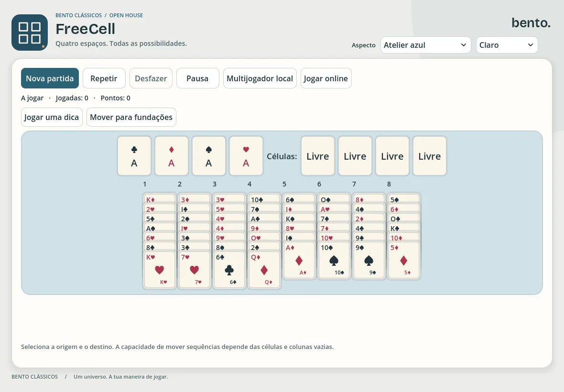The height and width of the screenshot is (392, 564).
Task: Select the Jack of hearts card
Action: point(195,228)
